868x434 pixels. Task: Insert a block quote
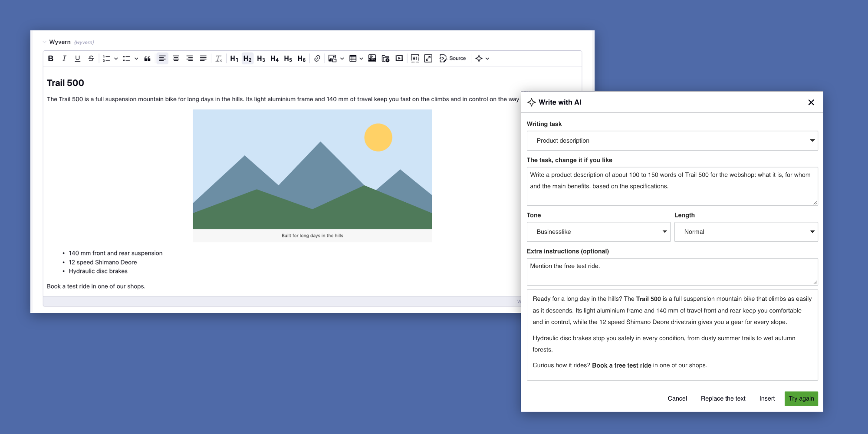pos(148,59)
